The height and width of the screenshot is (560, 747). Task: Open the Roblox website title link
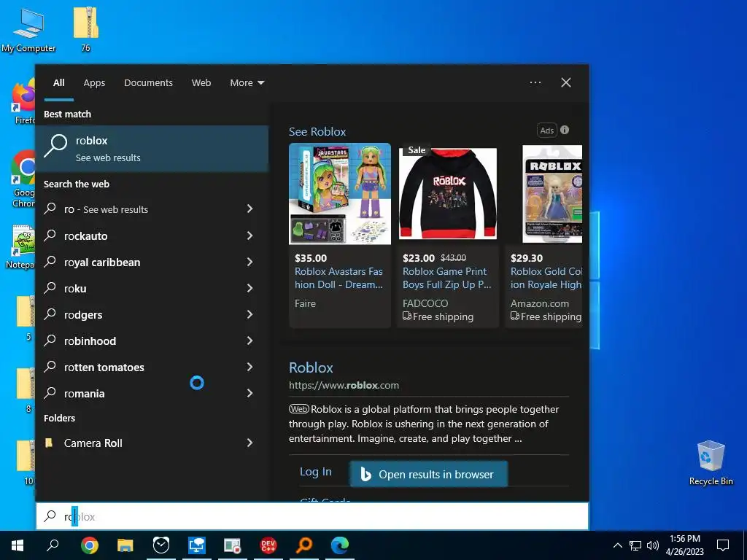pyautogui.click(x=311, y=367)
